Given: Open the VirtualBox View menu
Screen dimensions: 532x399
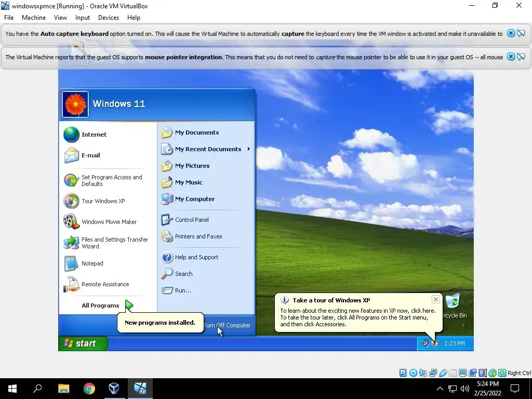Looking at the screenshot, I should tap(60, 18).
